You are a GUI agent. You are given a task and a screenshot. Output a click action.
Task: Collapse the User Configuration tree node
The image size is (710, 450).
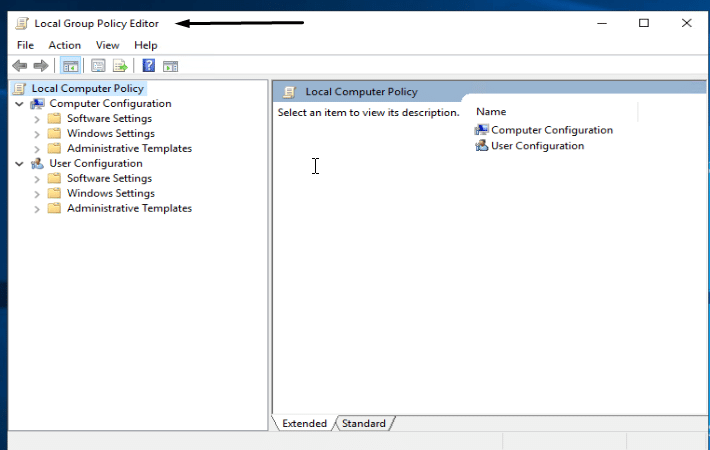point(19,164)
